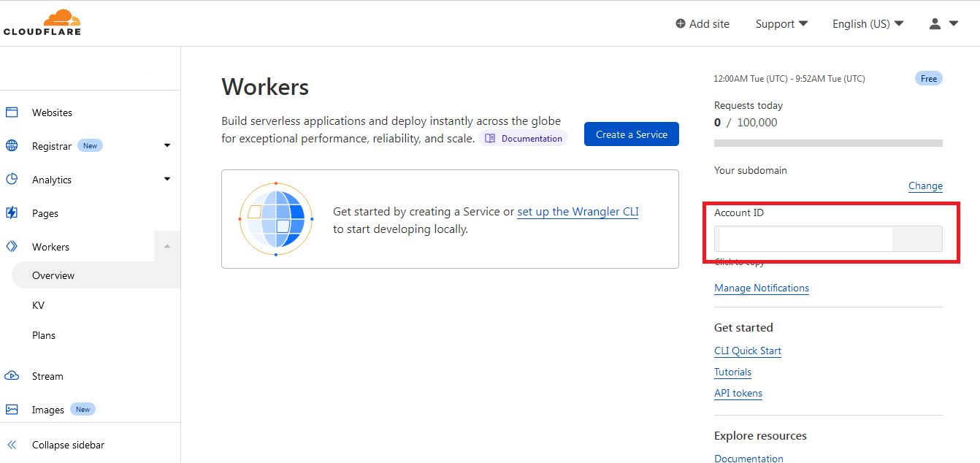Viewport: 980px width, 463px height.
Task: Expand the Registrar submenu arrow
Action: coord(167,145)
